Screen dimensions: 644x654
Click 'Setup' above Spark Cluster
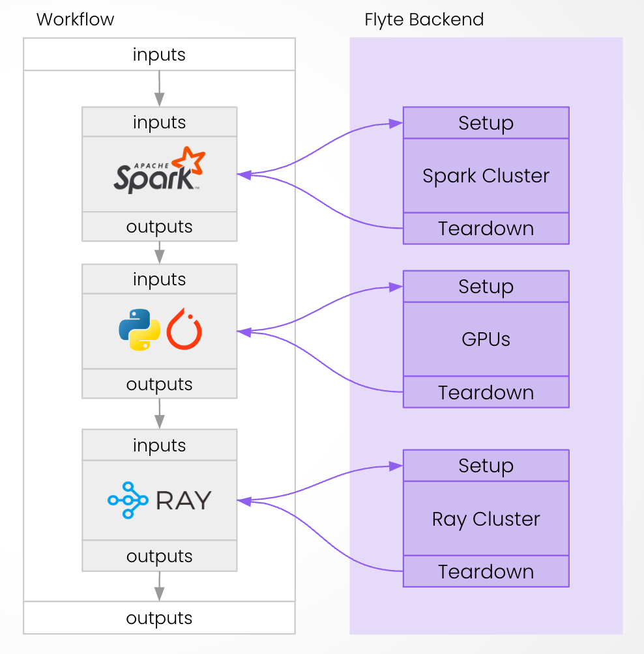pyautogui.click(x=486, y=122)
